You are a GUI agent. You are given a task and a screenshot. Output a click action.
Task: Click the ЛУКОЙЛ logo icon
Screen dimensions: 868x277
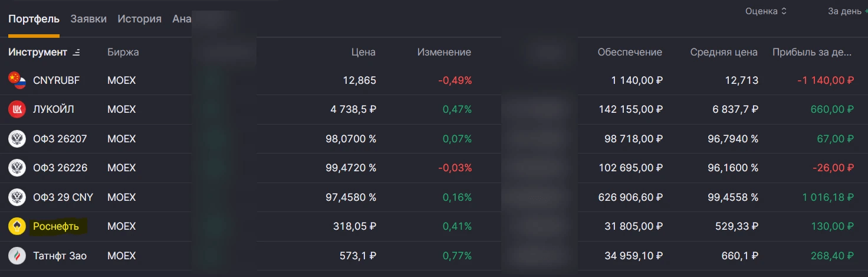tap(17, 109)
